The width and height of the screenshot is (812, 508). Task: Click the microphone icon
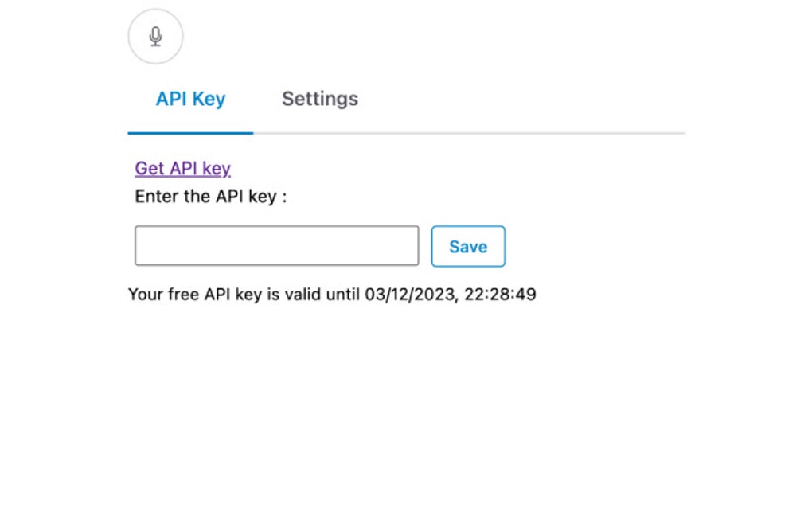coord(155,36)
